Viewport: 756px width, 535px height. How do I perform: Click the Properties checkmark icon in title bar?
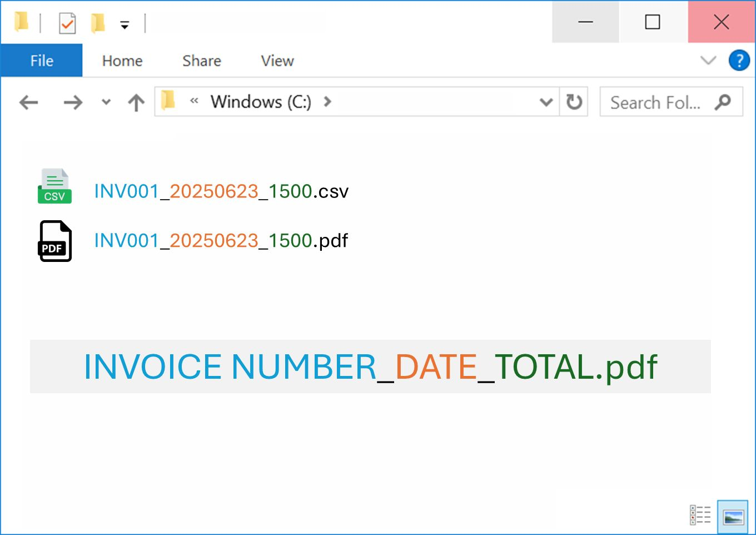click(67, 23)
